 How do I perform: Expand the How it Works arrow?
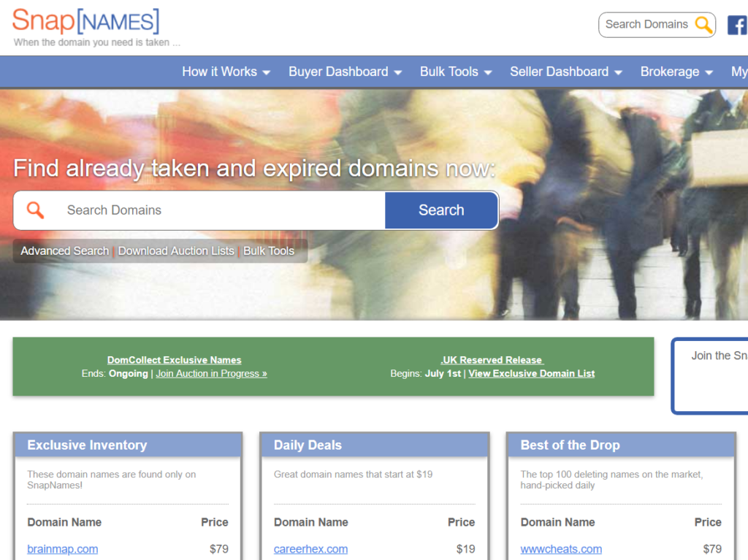[267, 72]
